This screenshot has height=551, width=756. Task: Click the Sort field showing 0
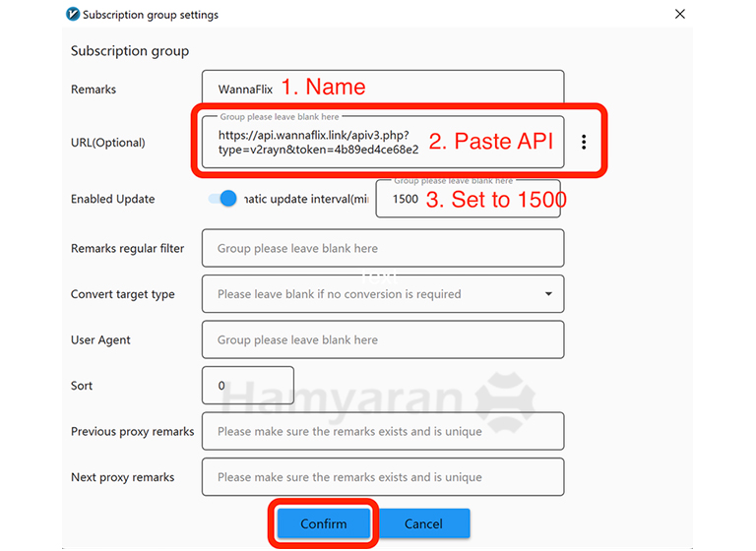click(247, 386)
